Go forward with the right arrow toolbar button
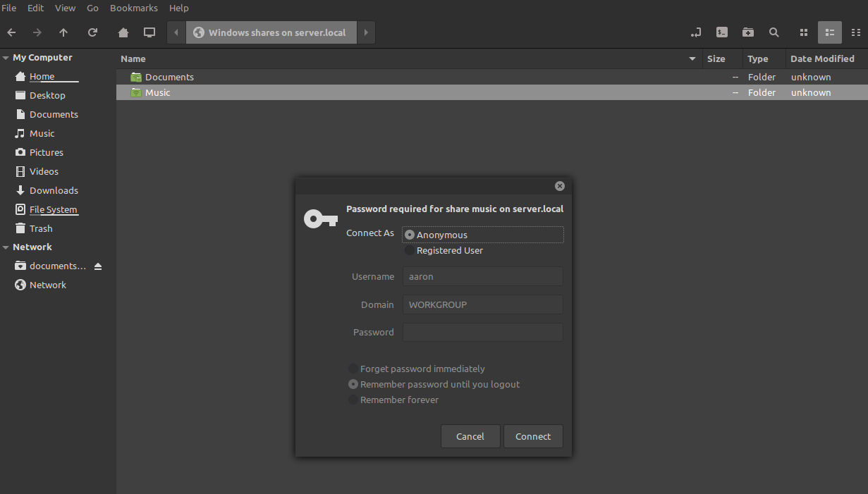Viewport: 868px width, 494px height. coord(37,32)
